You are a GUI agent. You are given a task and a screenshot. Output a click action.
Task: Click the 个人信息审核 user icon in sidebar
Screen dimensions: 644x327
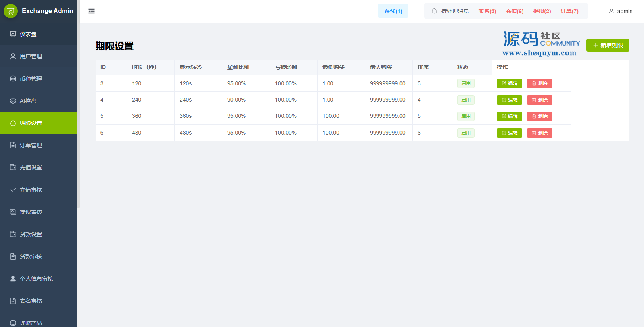[x=13, y=279]
